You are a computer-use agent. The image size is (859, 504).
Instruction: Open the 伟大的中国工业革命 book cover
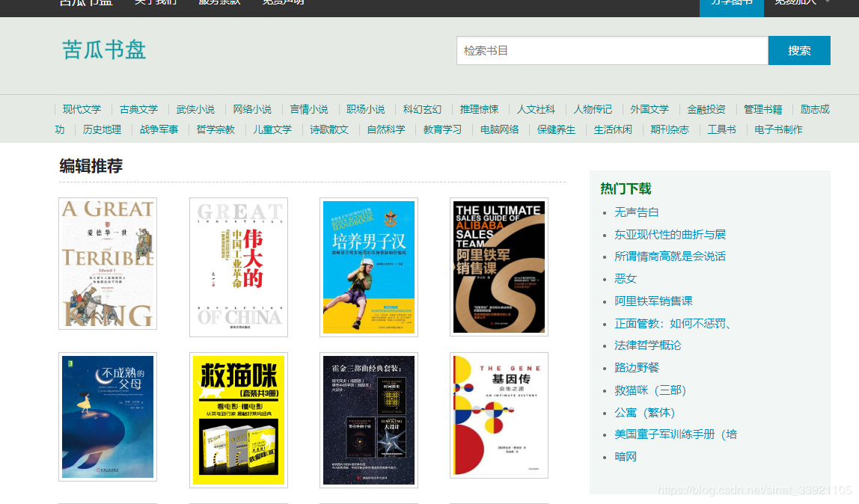[239, 267]
